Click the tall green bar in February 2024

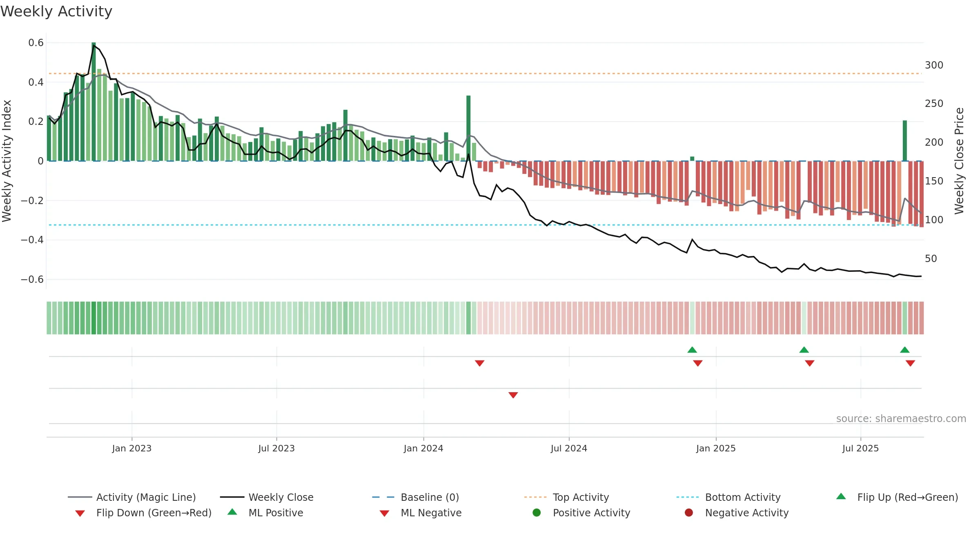click(x=468, y=128)
